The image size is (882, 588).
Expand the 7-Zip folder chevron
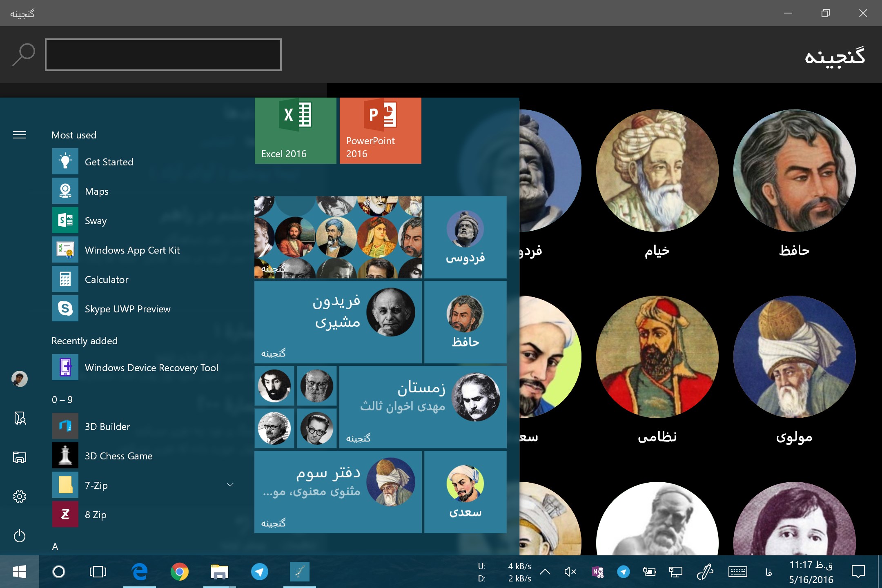pos(230,485)
